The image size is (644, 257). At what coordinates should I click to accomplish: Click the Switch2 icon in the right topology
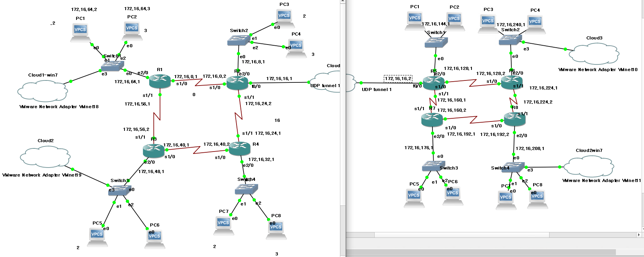(510, 39)
